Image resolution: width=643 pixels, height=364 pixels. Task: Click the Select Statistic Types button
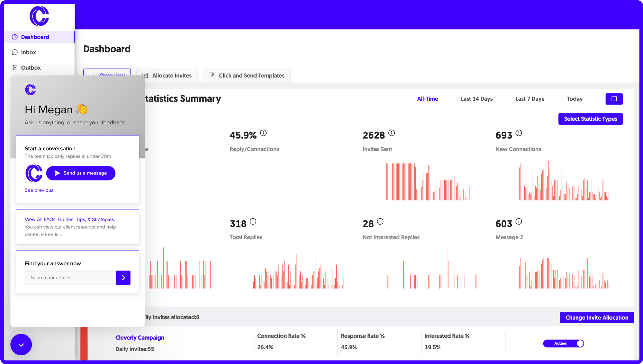click(x=591, y=119)
